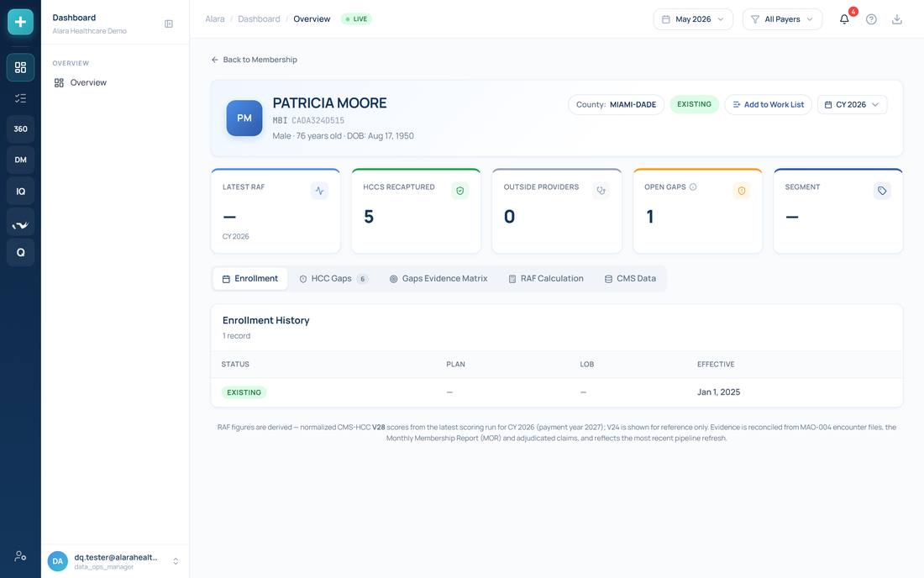Open the May 2026 date dropdown
The image size is (924, 578).
(693, 18)
